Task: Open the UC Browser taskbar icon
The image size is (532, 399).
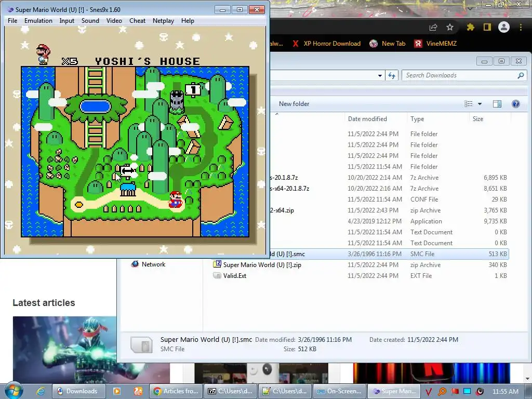Action: (138, 391)
